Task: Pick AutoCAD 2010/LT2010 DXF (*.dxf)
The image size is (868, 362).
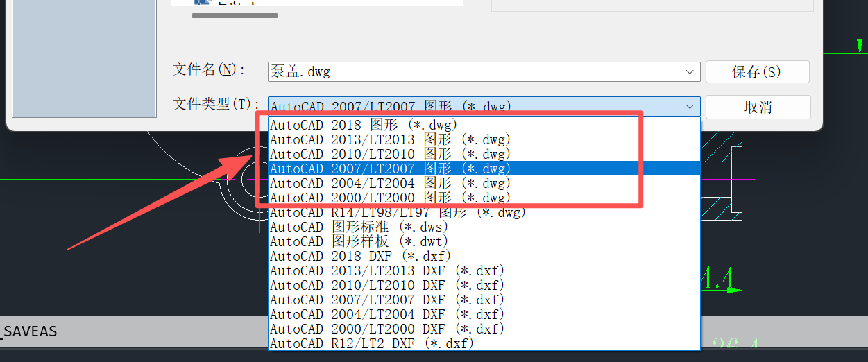Action: 484,285
